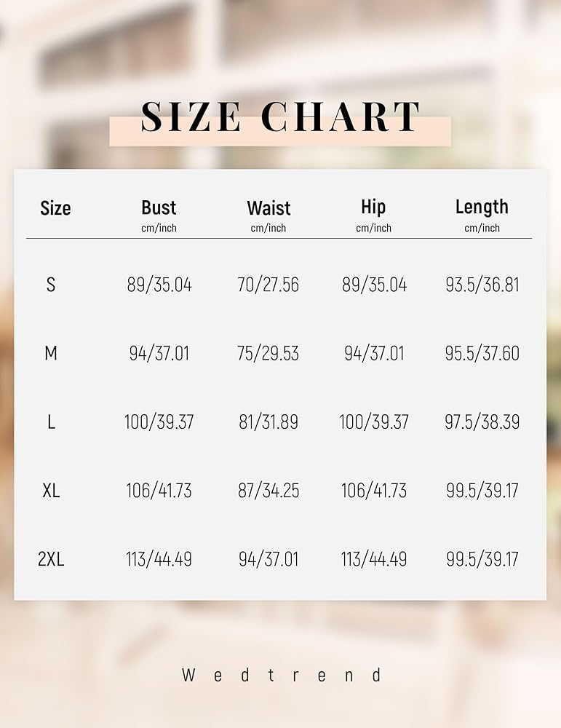Select the S size row label

(51, 285)
